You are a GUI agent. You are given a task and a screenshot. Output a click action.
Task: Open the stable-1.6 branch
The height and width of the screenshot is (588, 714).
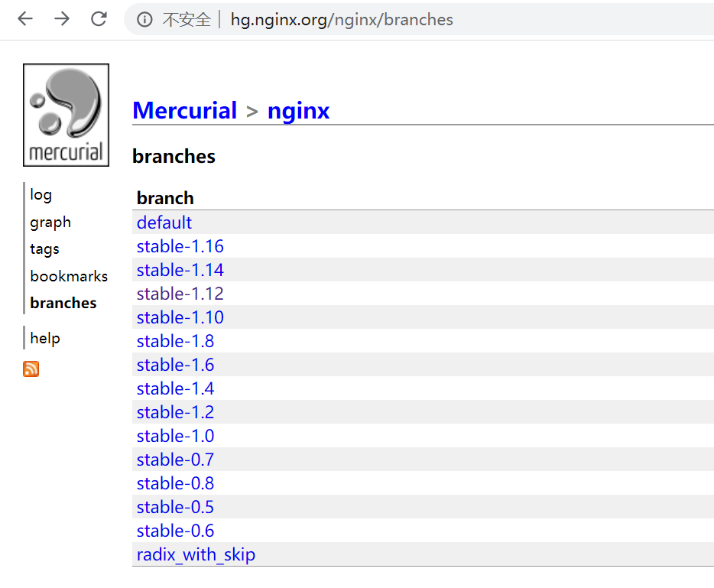tap(175, 365)
